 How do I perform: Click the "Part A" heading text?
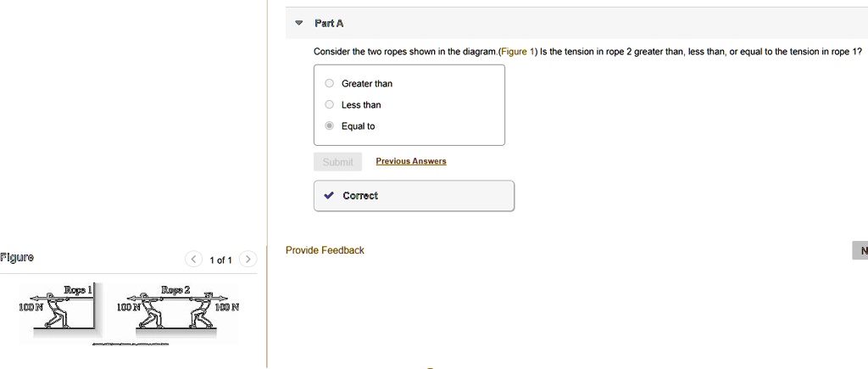pos(329,24)
